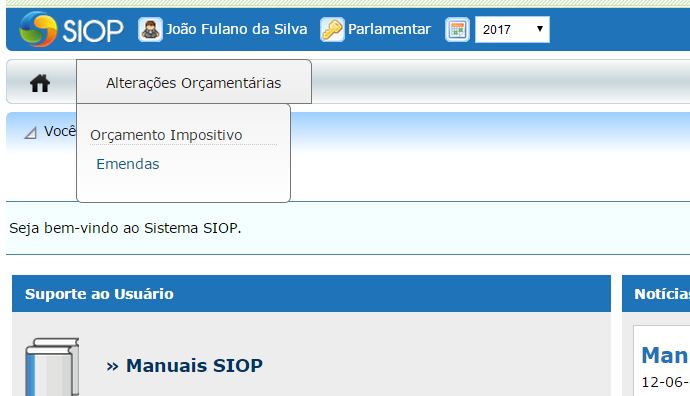Click the Seja bem-vindo welcome message
The width and height of the screenshot is (690, 396).
pyautogui.click(x=125, y=228)
